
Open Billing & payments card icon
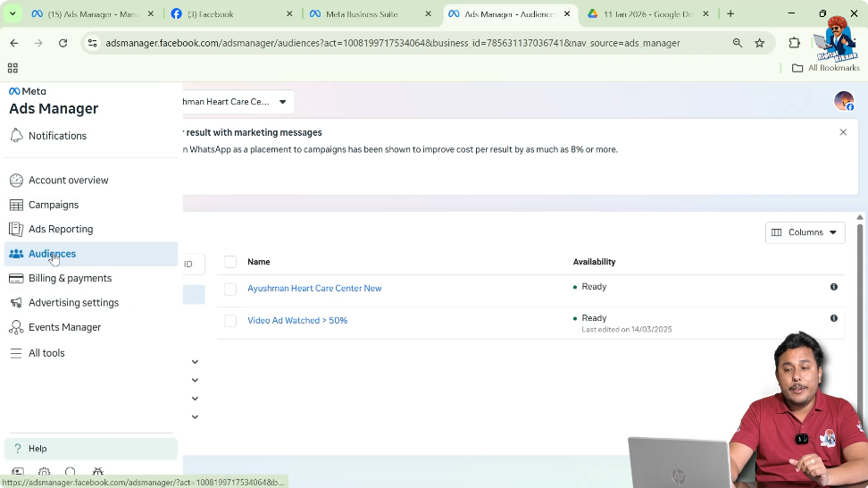point(17,278)
